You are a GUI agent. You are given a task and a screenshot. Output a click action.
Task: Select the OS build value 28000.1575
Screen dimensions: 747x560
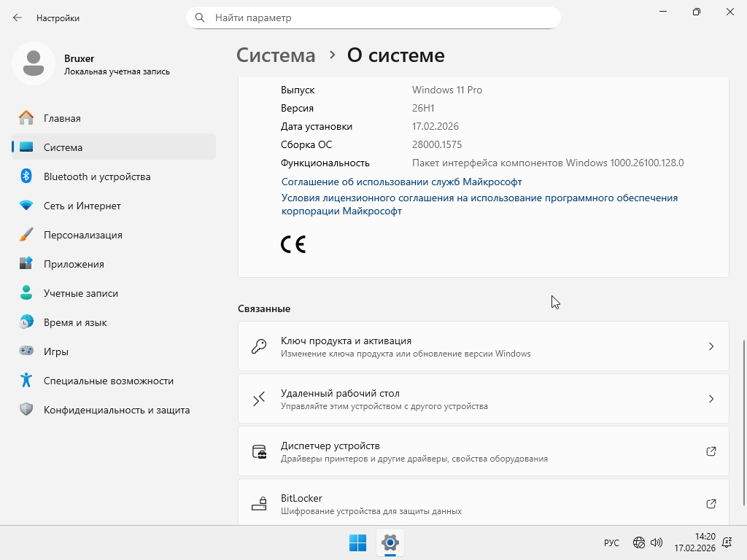[x=437, y=144]
